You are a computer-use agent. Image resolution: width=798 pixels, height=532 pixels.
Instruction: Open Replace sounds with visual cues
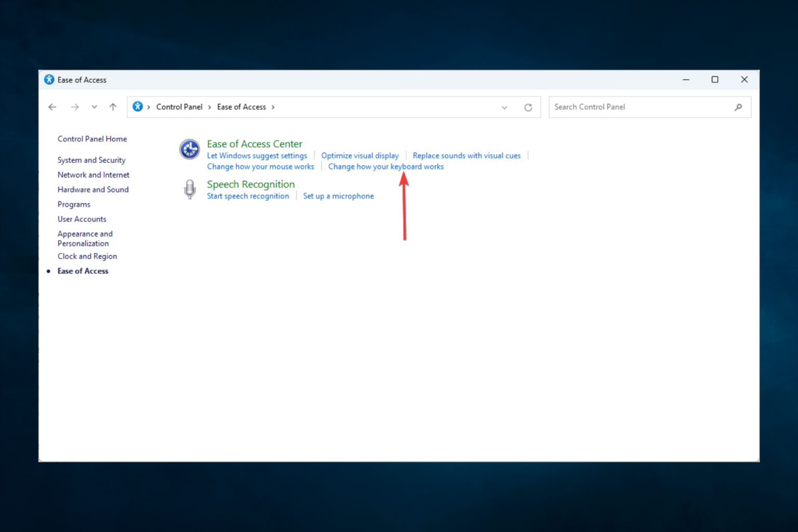point(467,155)
